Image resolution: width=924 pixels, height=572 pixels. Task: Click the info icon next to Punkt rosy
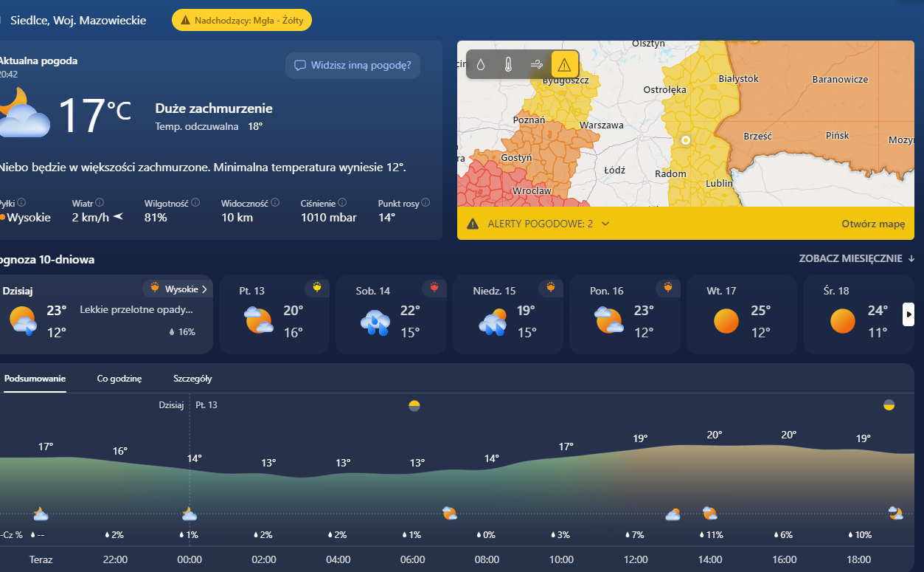coord(425,202)
